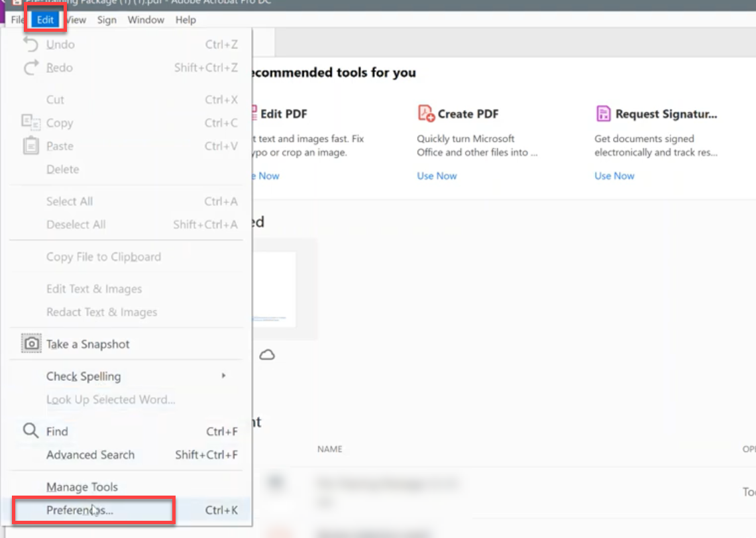Click the Find magnifier icon
This screenshot has height=538, width=756.
31,431
